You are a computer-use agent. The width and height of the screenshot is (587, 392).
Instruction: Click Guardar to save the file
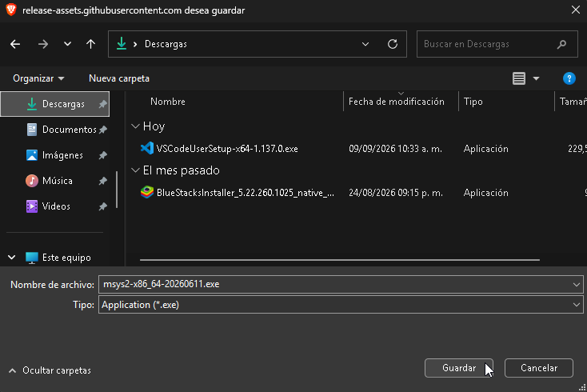(x=459, y=368)
